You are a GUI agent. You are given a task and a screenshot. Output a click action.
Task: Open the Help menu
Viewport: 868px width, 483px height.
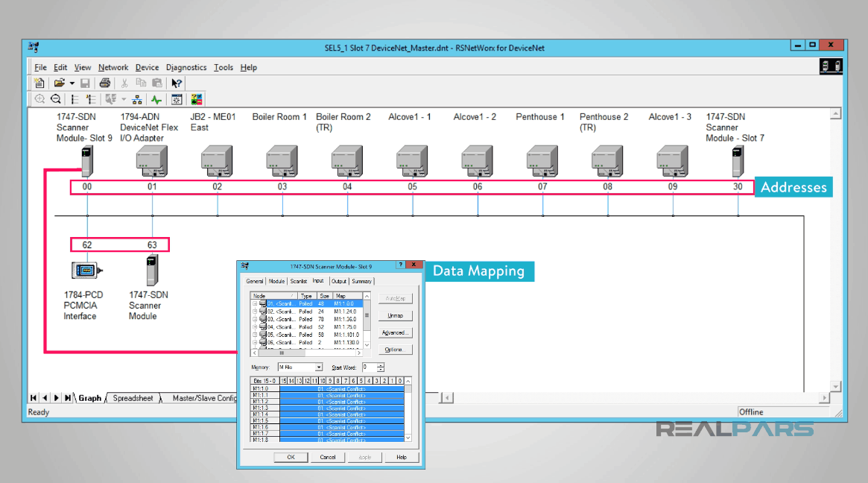(x=249, y=68)
